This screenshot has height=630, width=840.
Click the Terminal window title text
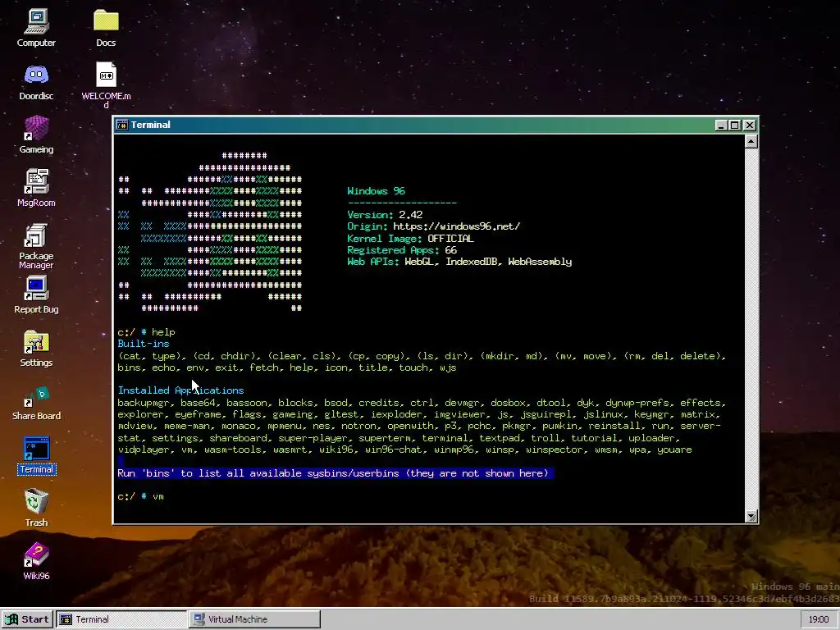[x=151, y=125]
